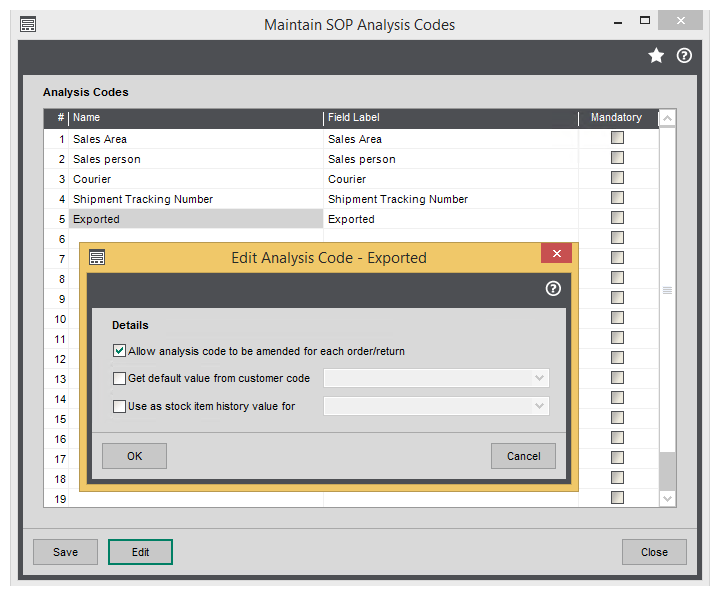720x596 pixels.
Task: Close the Edit Analysis Code dialog
Action: pyautogui.click(x=556, y=254)
